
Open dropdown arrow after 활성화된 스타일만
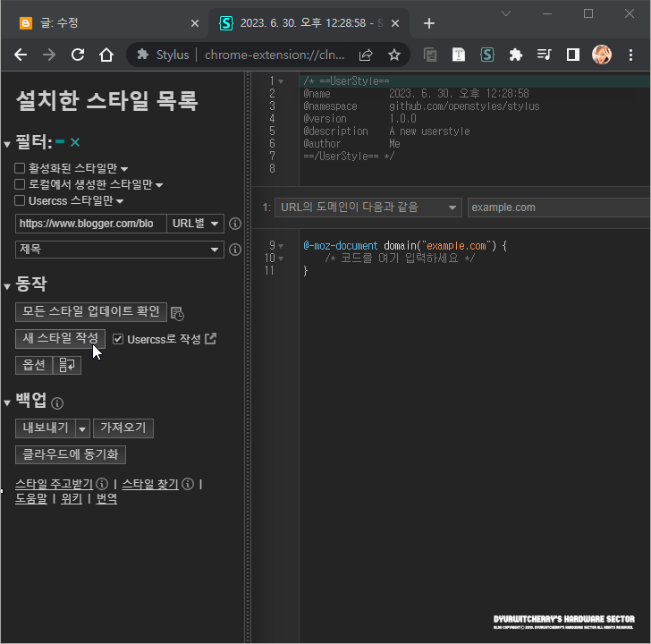(124, 169)
